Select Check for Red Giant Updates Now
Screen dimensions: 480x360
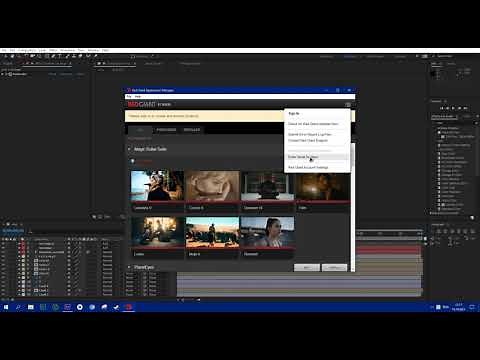coord(313,124)
